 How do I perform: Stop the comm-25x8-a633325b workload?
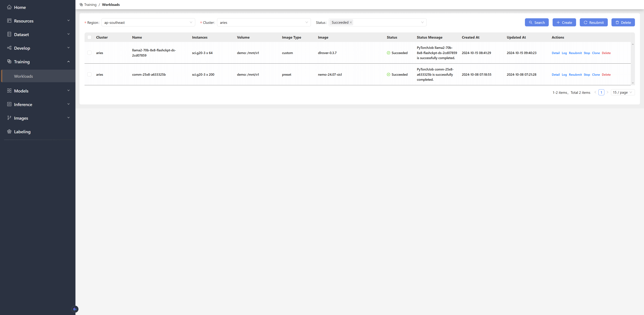click(x=586, y=75)
